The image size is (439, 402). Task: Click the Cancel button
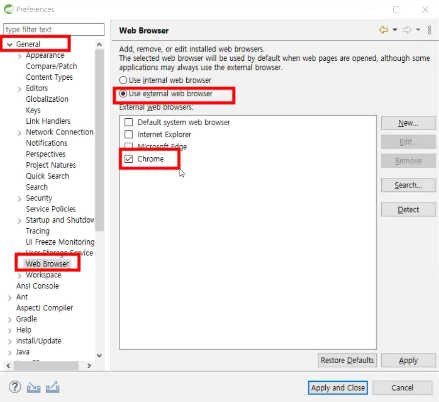click(x=402, y=388)
